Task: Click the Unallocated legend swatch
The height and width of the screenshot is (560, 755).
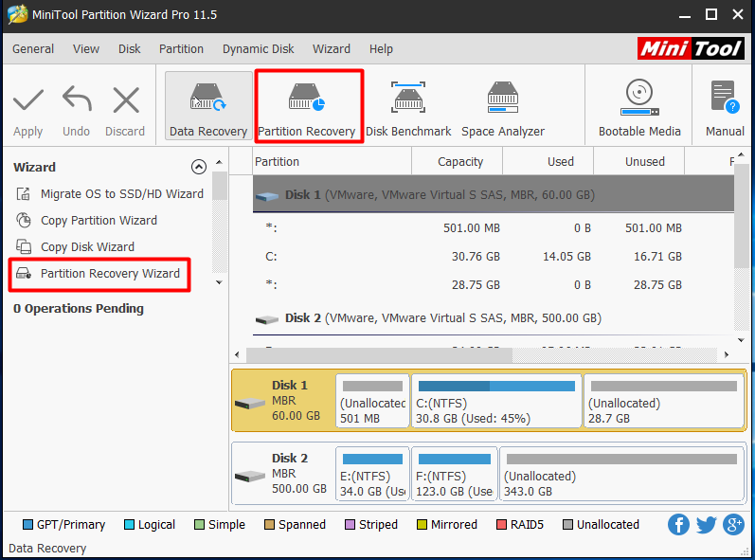Action: coord(567,524)
